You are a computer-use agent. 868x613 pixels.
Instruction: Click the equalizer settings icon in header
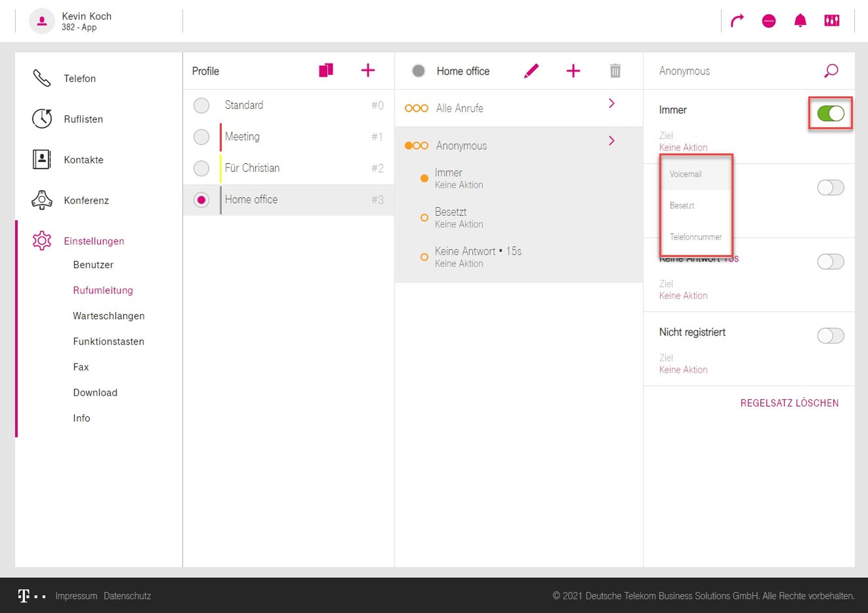[832, 20]
